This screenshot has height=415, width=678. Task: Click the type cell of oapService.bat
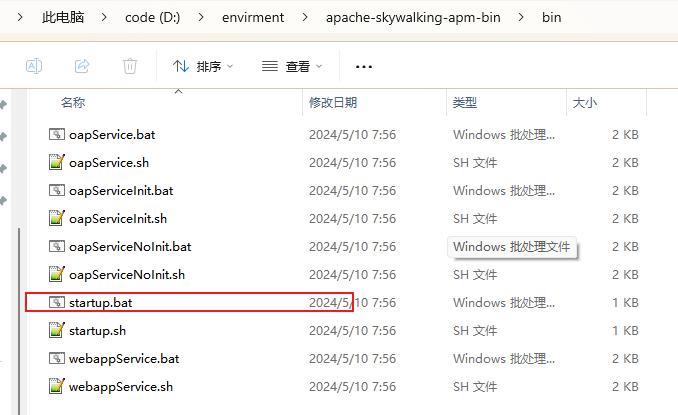coord(504,135)
